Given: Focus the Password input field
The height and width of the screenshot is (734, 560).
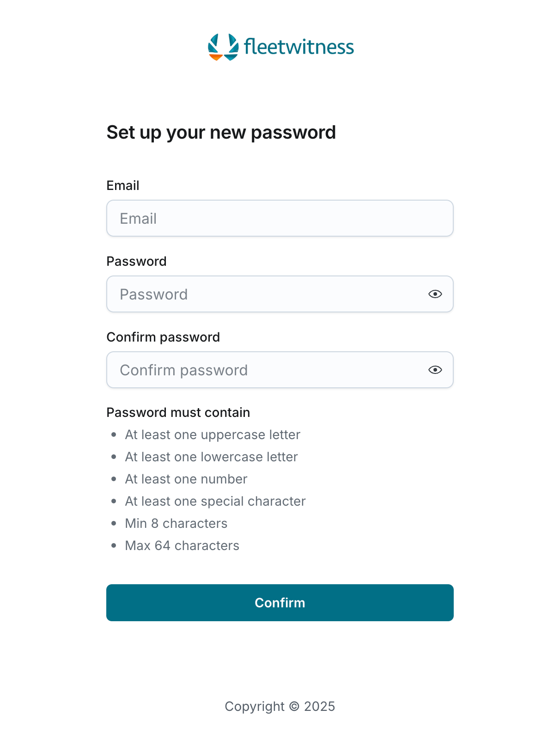Looking at the screenshot, I should tap(266, 294).
